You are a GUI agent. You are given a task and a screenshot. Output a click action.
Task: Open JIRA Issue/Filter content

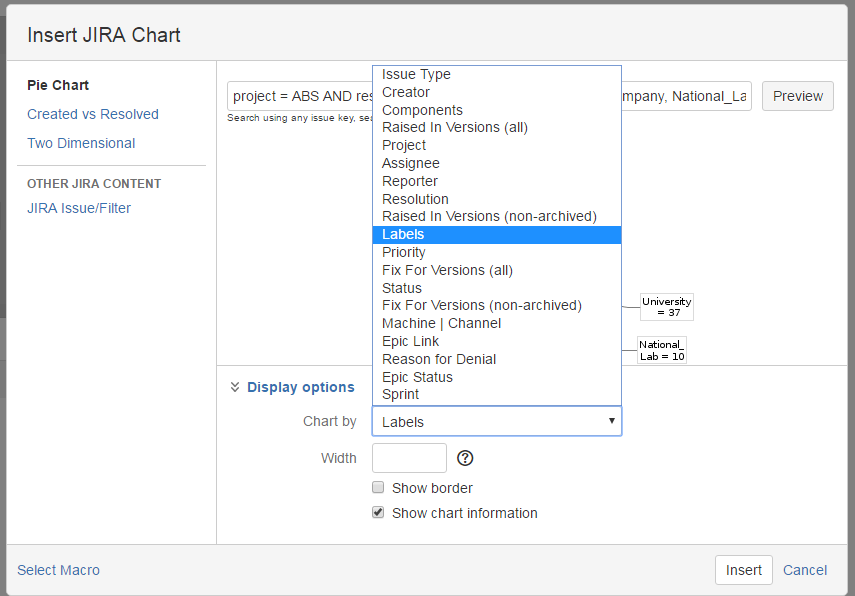click(x=79, y=208)
